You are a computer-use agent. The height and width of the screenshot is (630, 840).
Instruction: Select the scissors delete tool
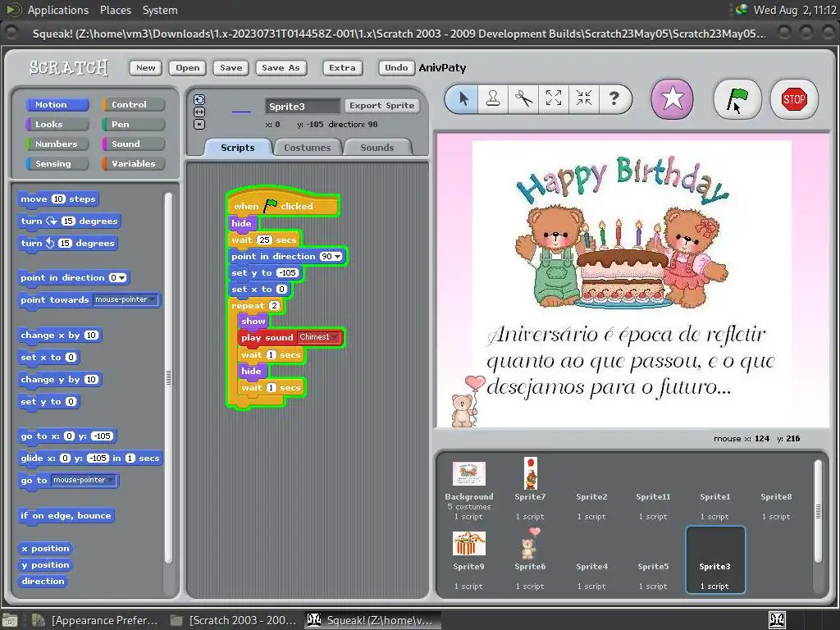coord(523,98)
